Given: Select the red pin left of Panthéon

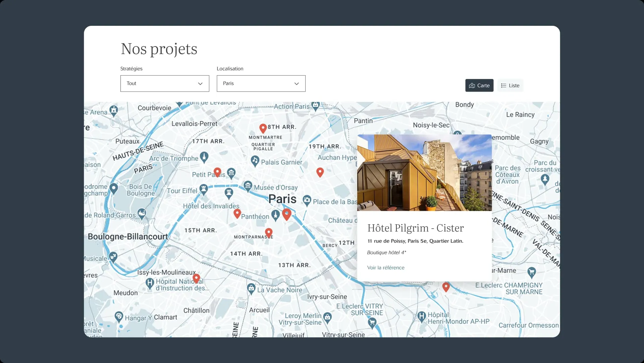Looking at the screenshot, I should tap(237, 214).
